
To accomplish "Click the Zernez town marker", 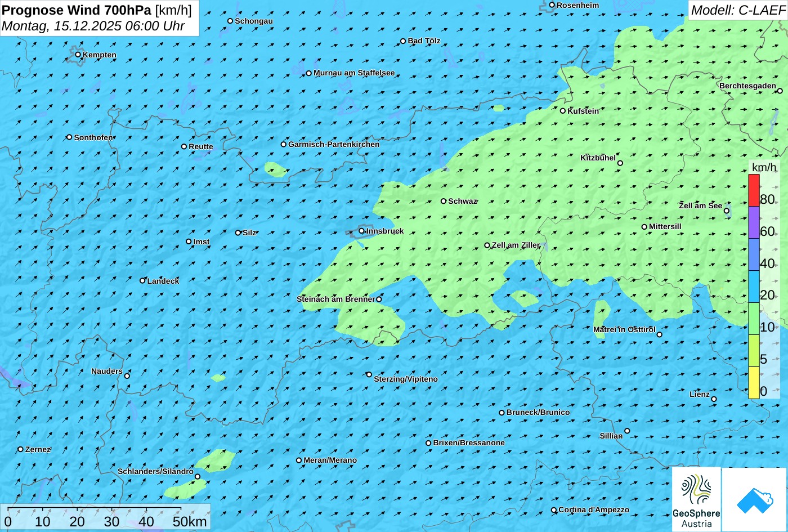I will pos(21,449).
